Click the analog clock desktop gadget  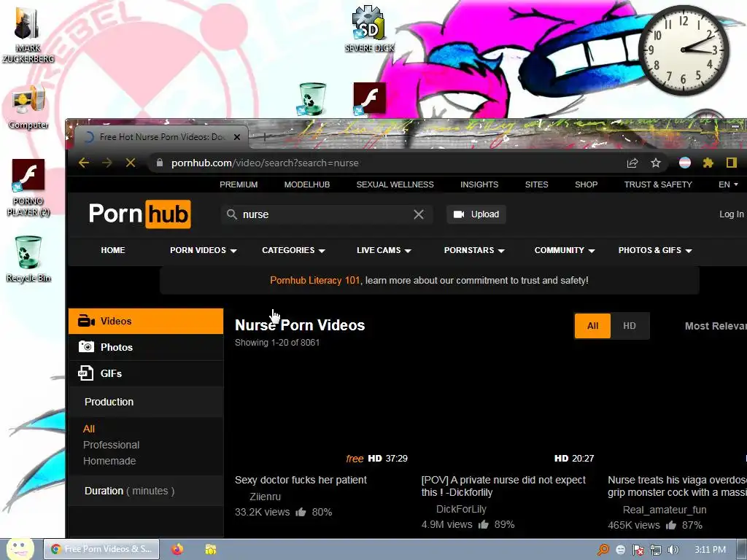coord(684,50)
